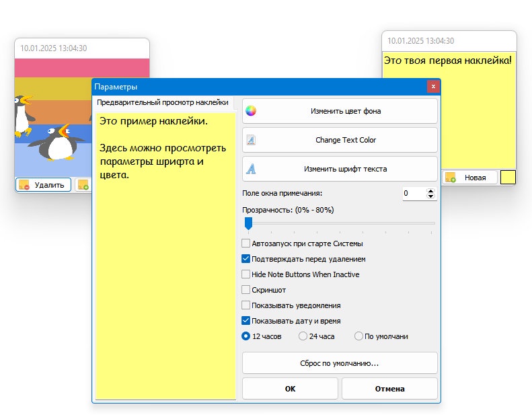The height and width of the screenshot is (415, 532).
Task: Enable Hide Note Buttons When Inactive
Action: [245, 274]
